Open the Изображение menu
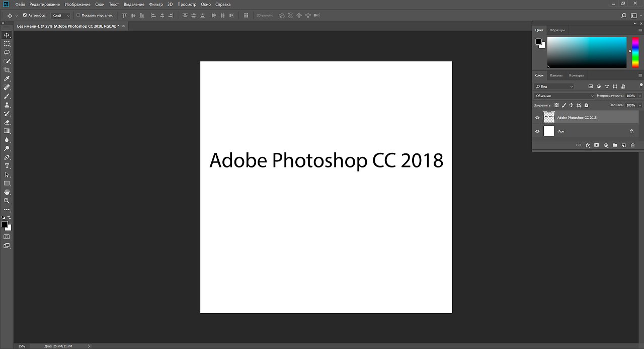644x349 pixels. point(77,4)
